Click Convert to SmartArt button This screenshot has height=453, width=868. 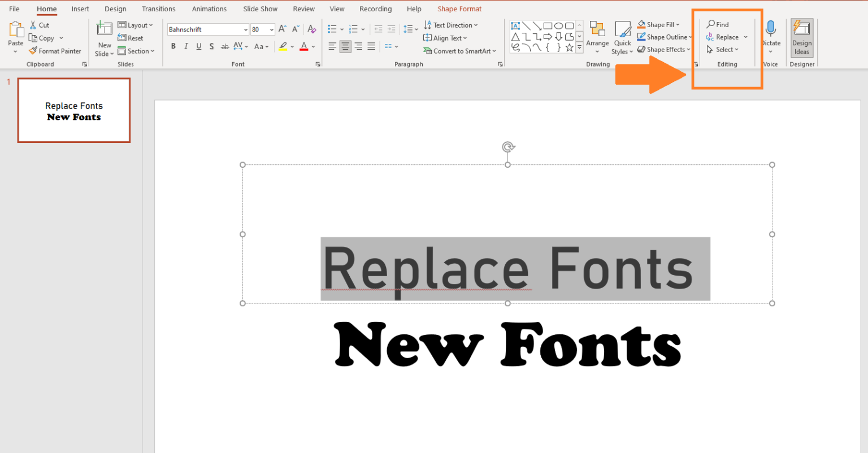[x=459, y=51]
